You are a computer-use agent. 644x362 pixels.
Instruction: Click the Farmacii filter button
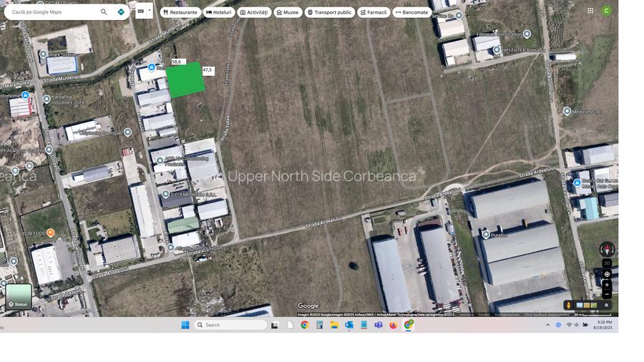[x=373, y=12]
